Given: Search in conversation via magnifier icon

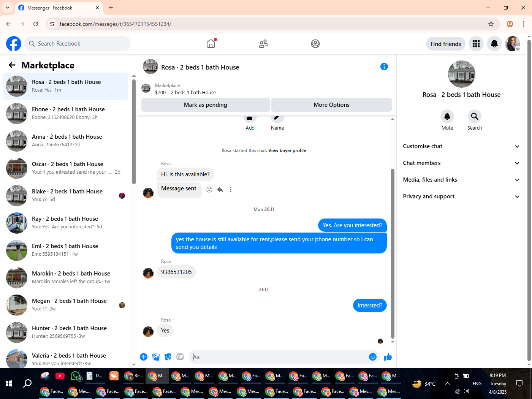Looking at the screenshot, I should 475,116.
